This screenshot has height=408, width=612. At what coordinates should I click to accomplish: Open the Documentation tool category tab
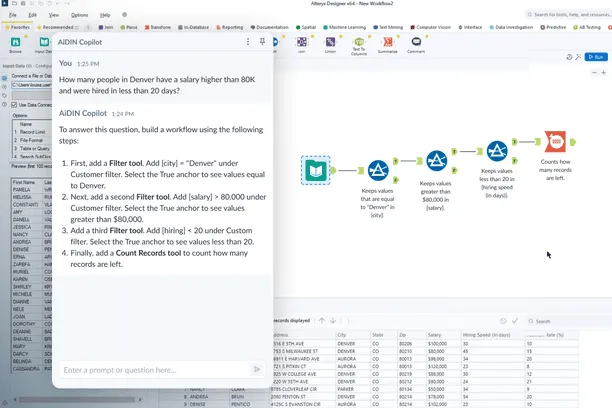[269, 27]
